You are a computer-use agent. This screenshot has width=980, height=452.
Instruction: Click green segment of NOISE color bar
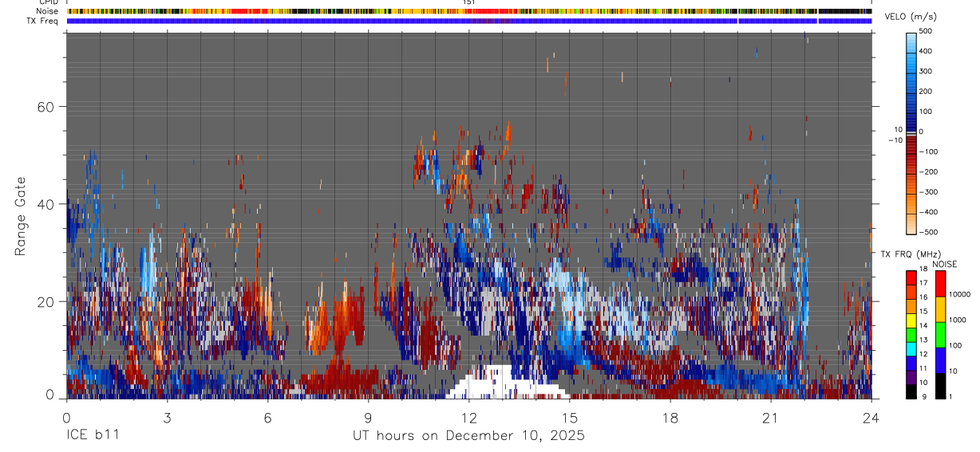(939, 334)
